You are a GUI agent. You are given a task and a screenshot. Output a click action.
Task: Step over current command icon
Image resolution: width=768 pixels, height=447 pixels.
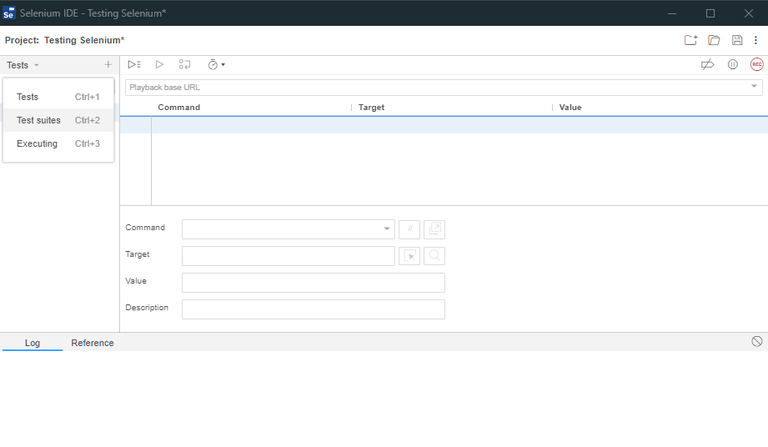pos(185,65)
